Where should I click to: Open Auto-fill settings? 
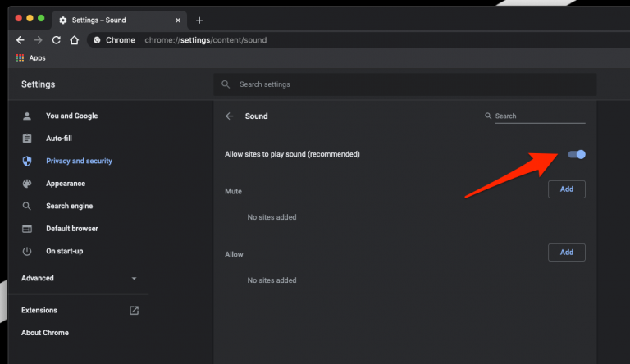pos(59,139)
